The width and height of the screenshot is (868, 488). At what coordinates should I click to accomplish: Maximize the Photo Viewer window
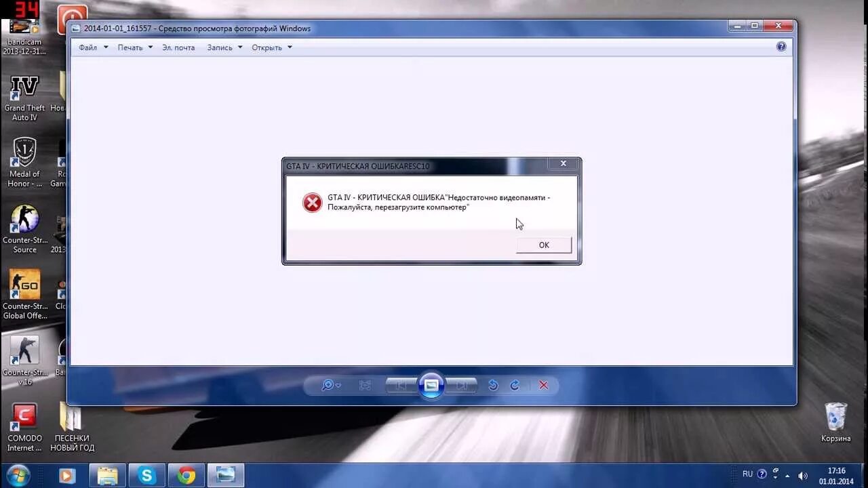point(755,26)
